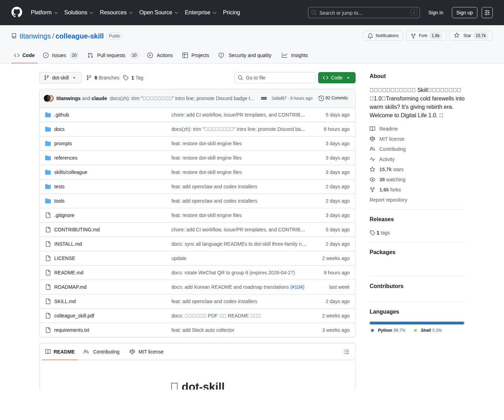Open the 92 Commits history
The width and height of the screenshot is (504, 420).
(333, 98)
